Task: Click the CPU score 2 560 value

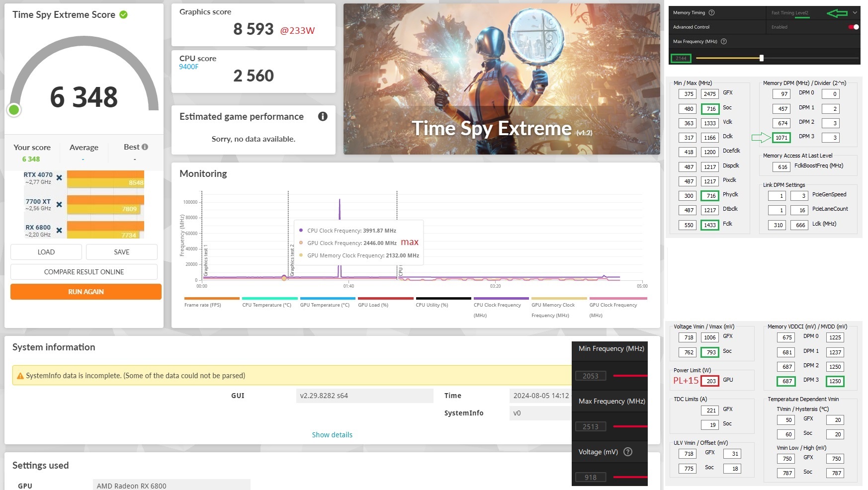Action: point(254,76)
